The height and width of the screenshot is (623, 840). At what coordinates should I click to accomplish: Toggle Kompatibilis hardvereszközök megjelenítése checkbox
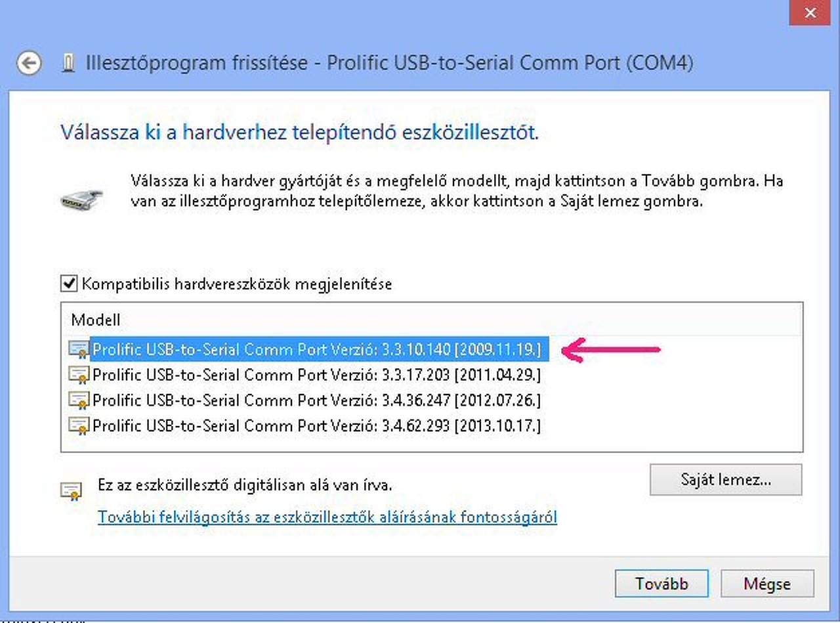tap(69, 284)
